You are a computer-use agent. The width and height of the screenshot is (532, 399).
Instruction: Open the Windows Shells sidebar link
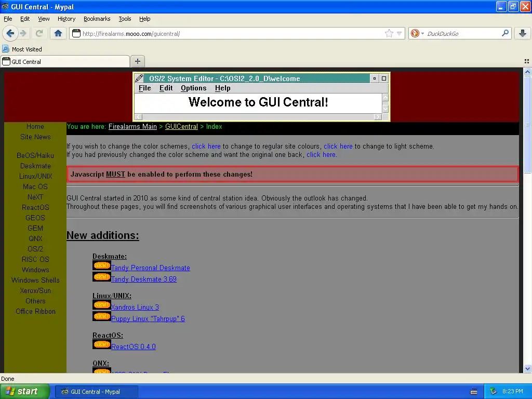[x=35, y=280]
